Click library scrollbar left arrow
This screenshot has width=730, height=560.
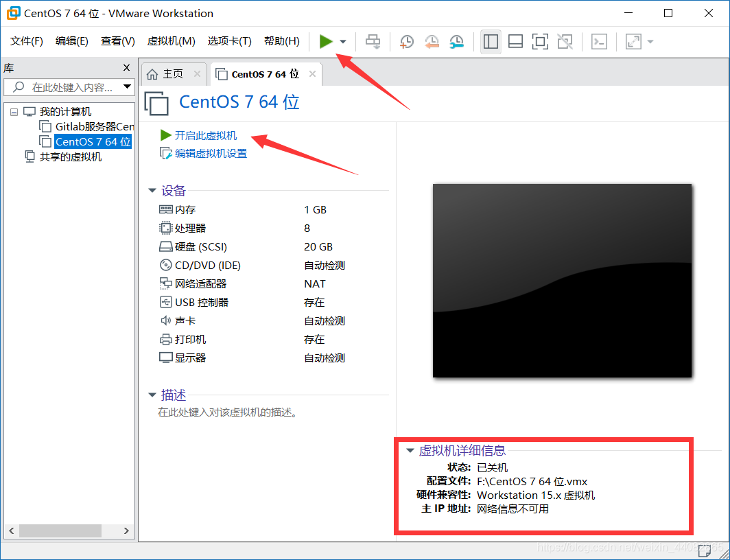[12, 530]
